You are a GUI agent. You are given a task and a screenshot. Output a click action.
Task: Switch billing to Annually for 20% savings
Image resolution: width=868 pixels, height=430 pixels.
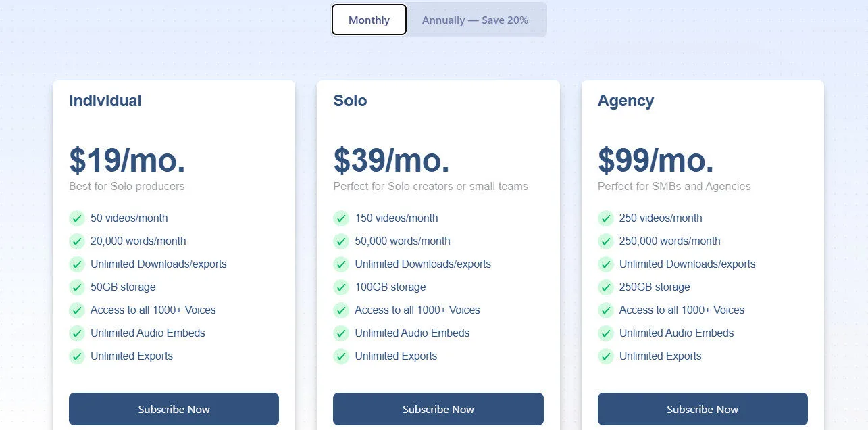point(475,20)
